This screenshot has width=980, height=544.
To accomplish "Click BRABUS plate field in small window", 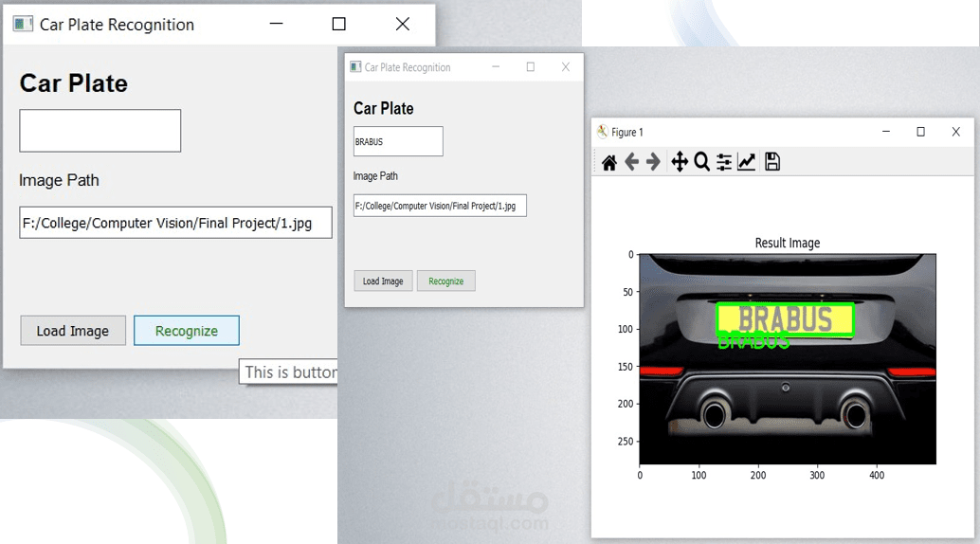I will point(398,141).
